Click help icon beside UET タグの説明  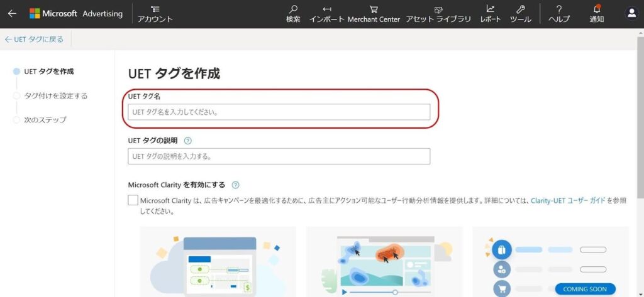tap(187, 141)
